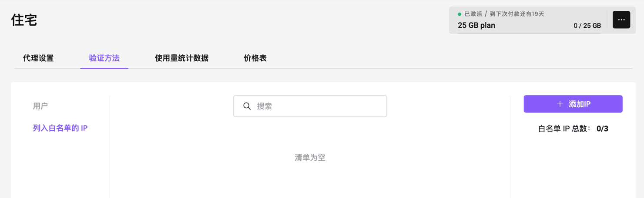Click the 白名单 IP 总数 0/3 counter

pyautogui.click(x=573, y=129)
